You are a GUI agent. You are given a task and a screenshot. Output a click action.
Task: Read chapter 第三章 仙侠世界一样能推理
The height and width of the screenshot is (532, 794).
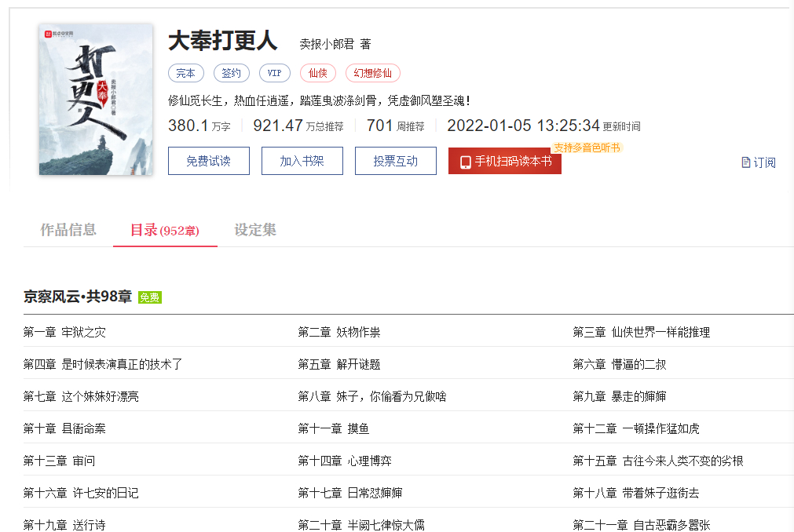coord(641,332)
